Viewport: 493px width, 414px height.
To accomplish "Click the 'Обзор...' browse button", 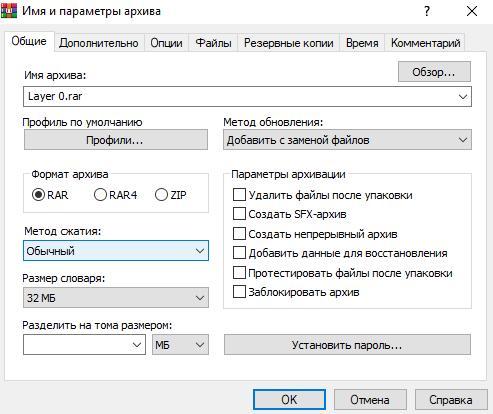I will [434, 71].
